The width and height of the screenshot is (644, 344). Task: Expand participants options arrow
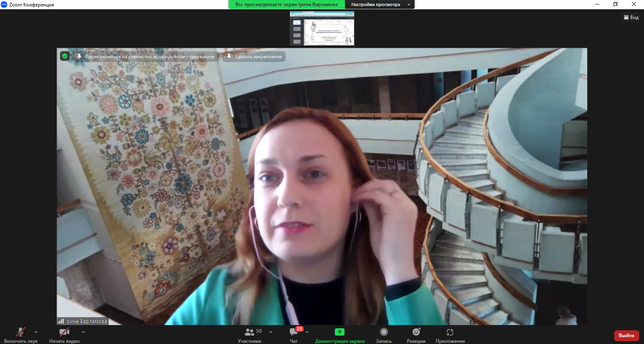[x=271, y=332]
